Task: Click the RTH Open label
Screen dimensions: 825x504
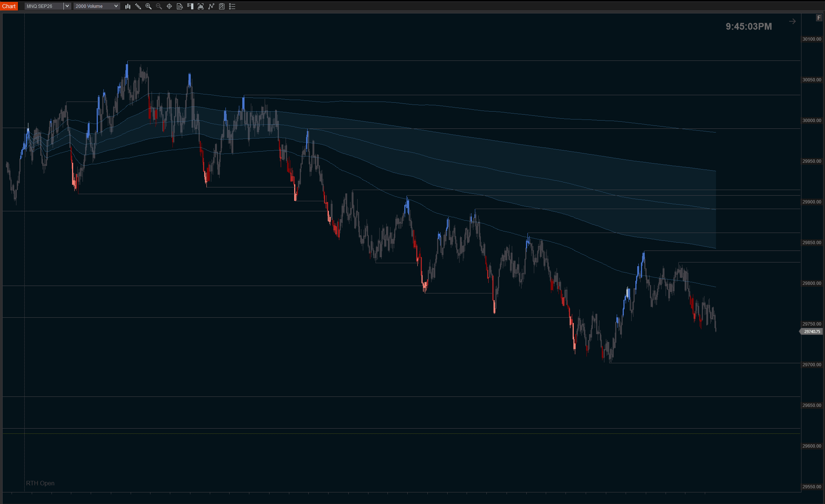Action: 40,483
